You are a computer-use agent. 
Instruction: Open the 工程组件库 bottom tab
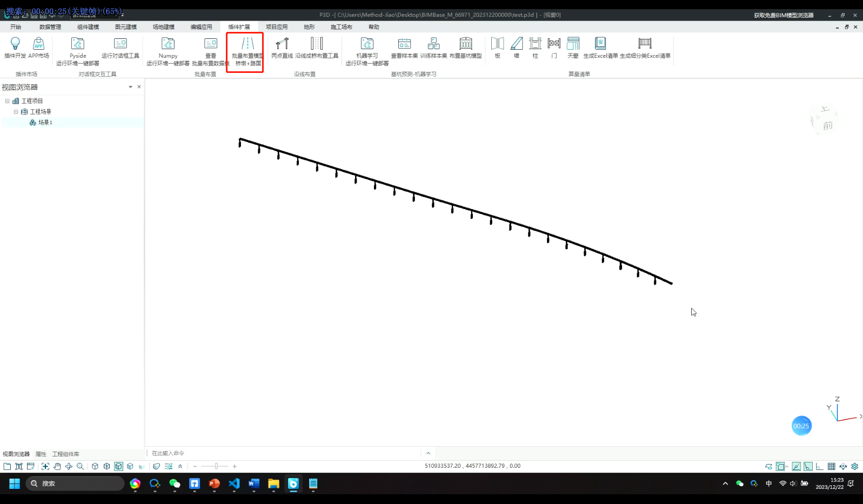click(x=65, y=454)
